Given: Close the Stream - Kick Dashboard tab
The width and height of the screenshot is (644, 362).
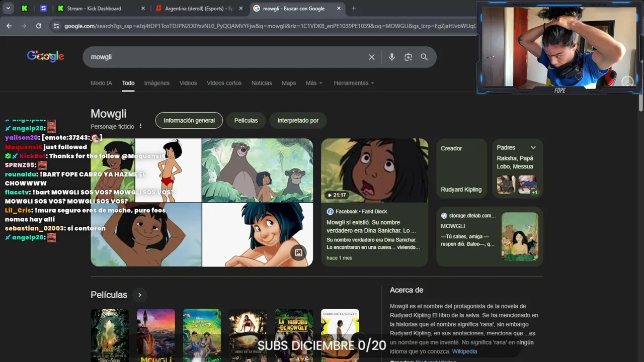Looking at the screenshot, I should tap(143, 9).
